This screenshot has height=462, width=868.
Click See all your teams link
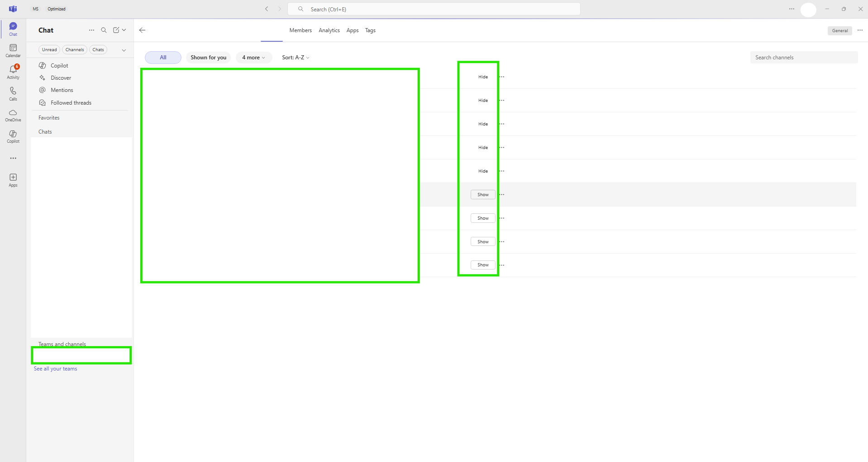[55, 369]
